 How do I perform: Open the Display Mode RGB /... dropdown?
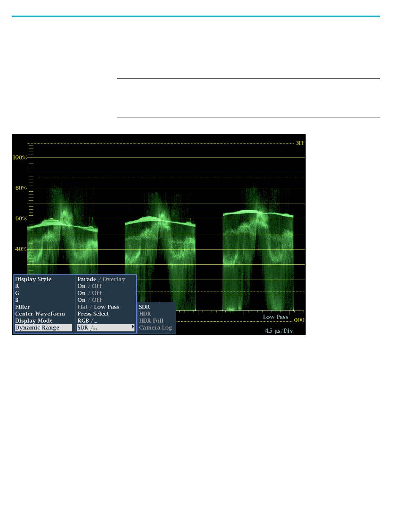87,321
